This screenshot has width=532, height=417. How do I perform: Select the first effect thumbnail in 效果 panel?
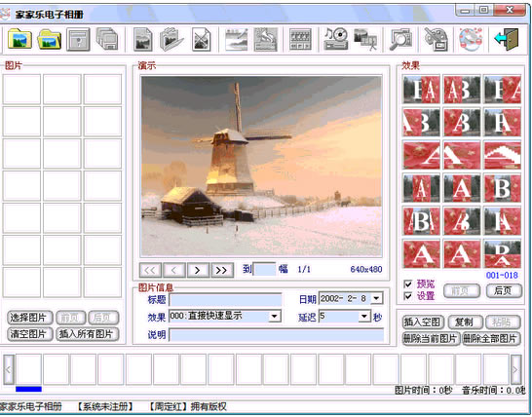[421, 90]
